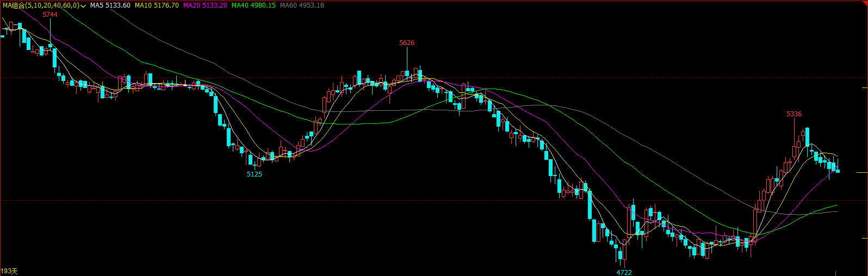Click the 5336 recent high label

(x=794, y=114)
